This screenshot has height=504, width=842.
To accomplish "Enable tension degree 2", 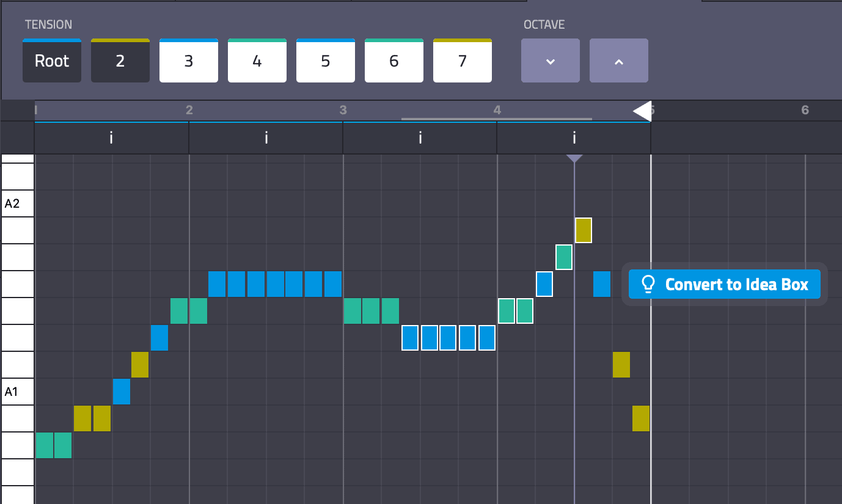I will pyautogui.click(x=120, y=60).
